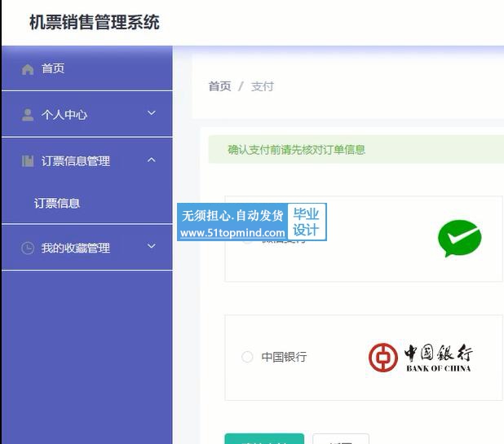Select the 中国银行 radio button

click(x=247, y=357)
